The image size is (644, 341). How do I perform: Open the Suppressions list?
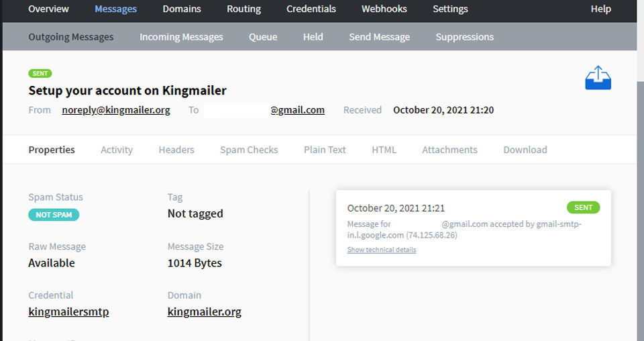464,37
